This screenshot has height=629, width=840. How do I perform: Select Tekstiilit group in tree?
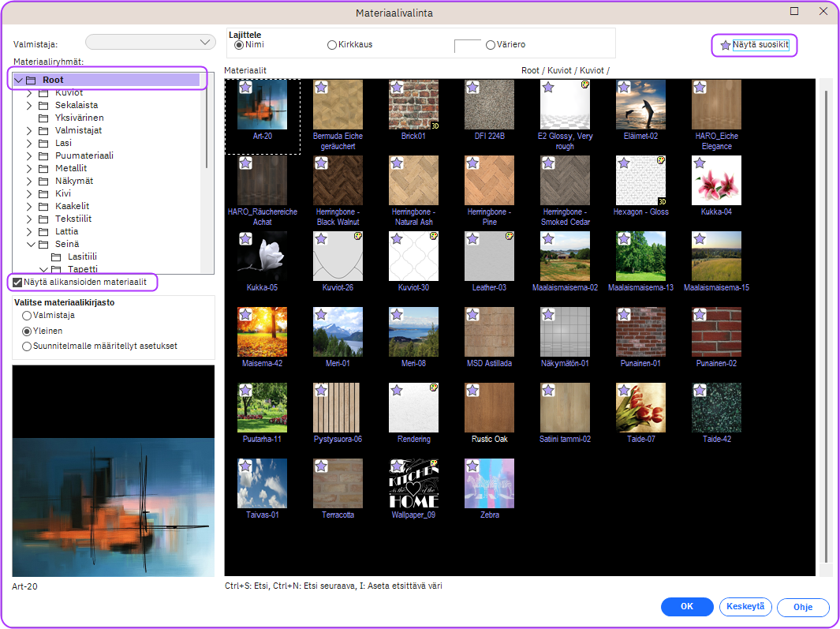tap(73, 219)
